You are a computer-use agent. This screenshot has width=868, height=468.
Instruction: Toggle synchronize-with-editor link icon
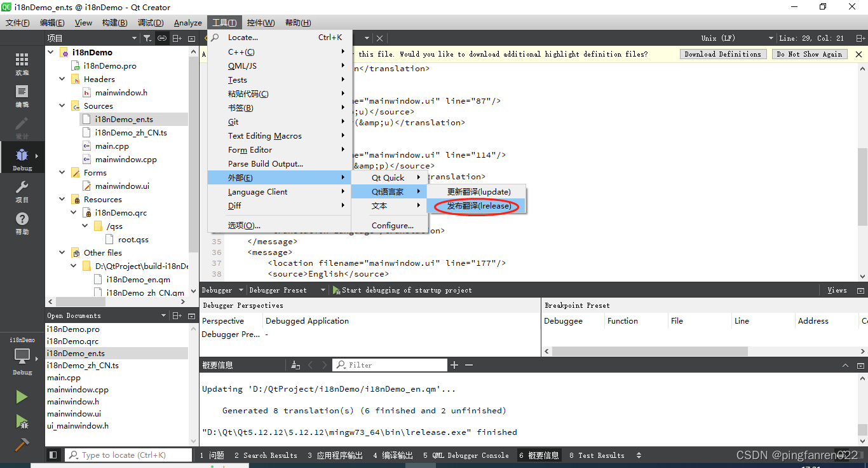tap(161, 38)
